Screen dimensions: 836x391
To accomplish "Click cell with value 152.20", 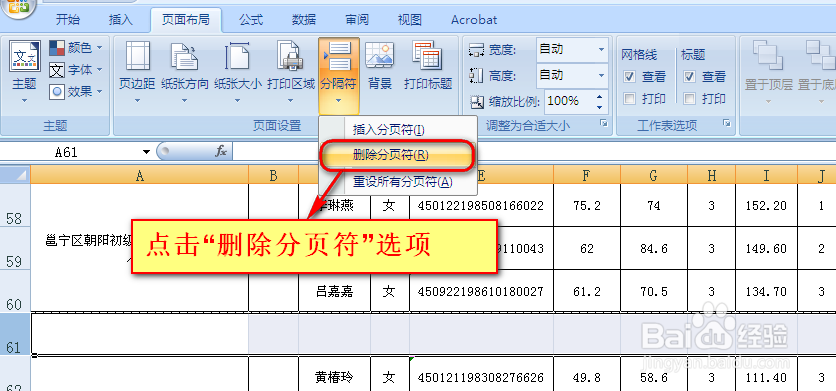I will point(767,205).
